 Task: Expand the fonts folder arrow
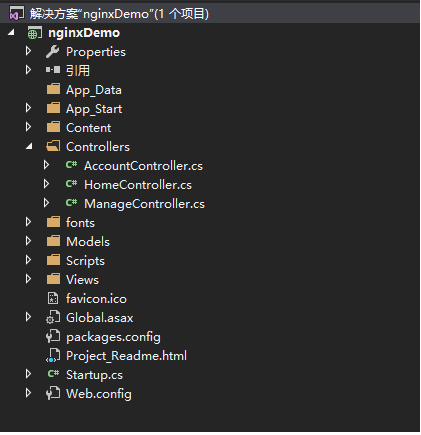click(29, 222)
